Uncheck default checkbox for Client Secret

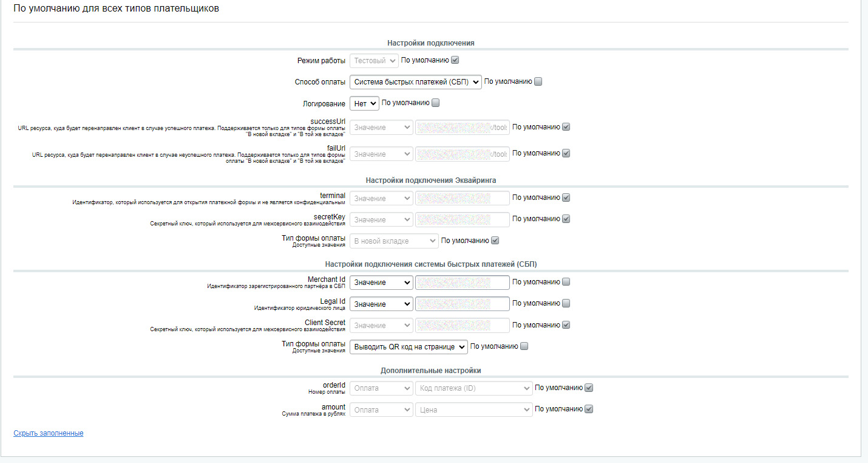[x=566, y=324]
